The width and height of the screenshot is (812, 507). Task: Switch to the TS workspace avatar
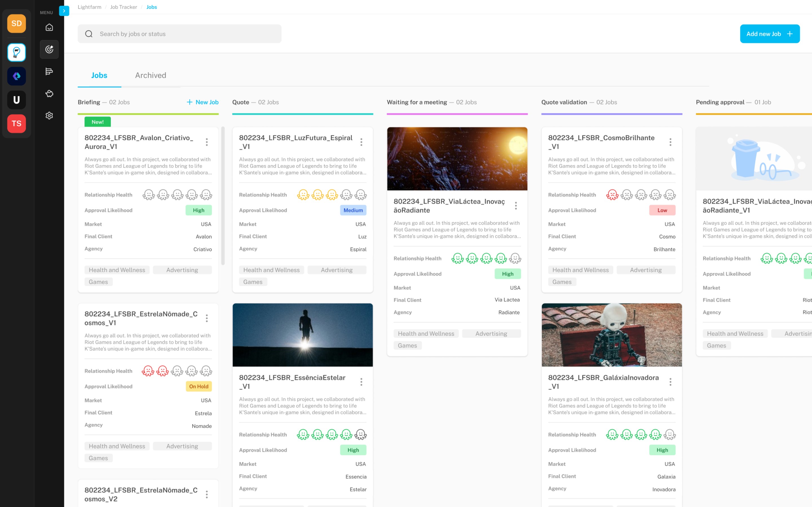pyautogui.click(x=16, y=123)
